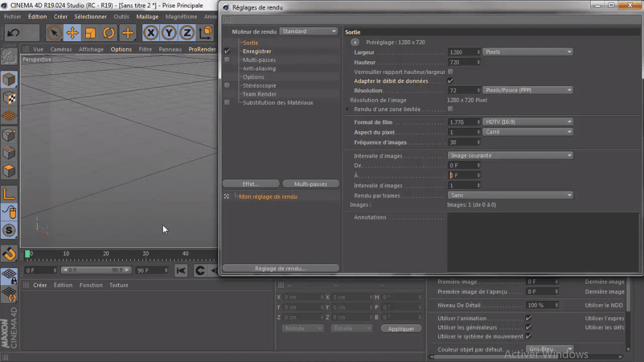This screenshot has height=362, width=644.
Task: Activate the Scale tool
Action: (x=91, y=33)
